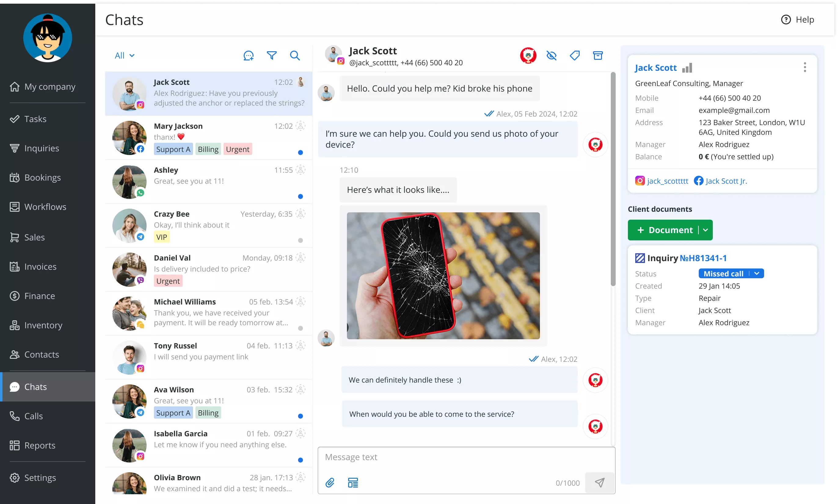Image resolution: width=838 pixels, height=504 pixels.
Task: Click the paperclip attachment icon
Action: [330, 483]
